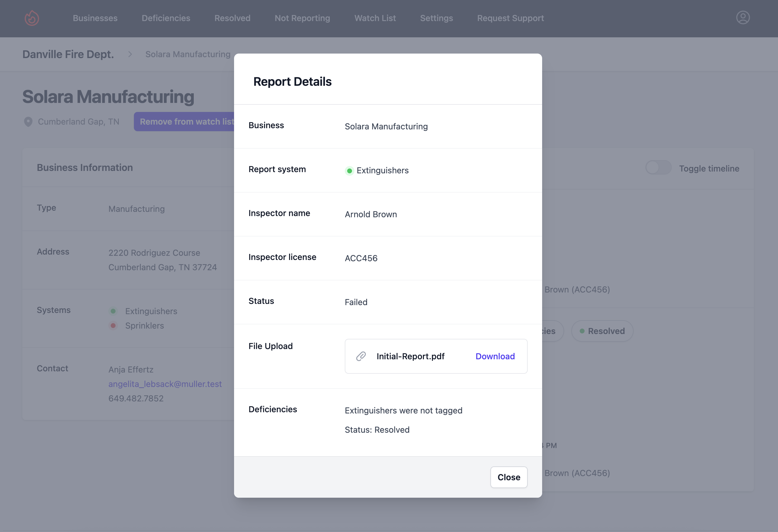
Task: Open the user account icon
Action: click(743, 18)
